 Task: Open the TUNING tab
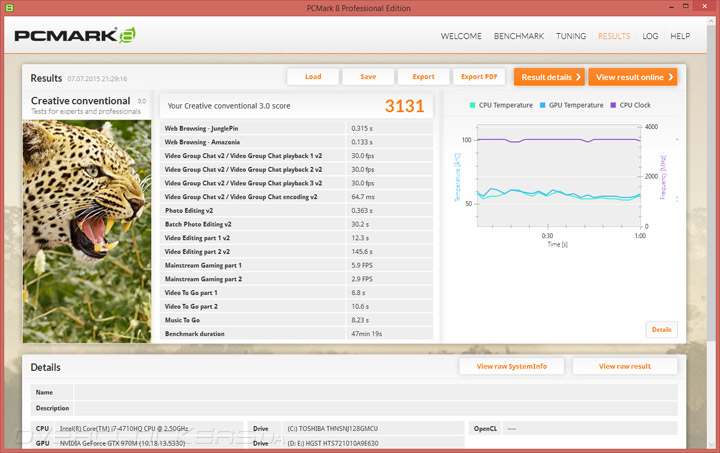point(571,36)
